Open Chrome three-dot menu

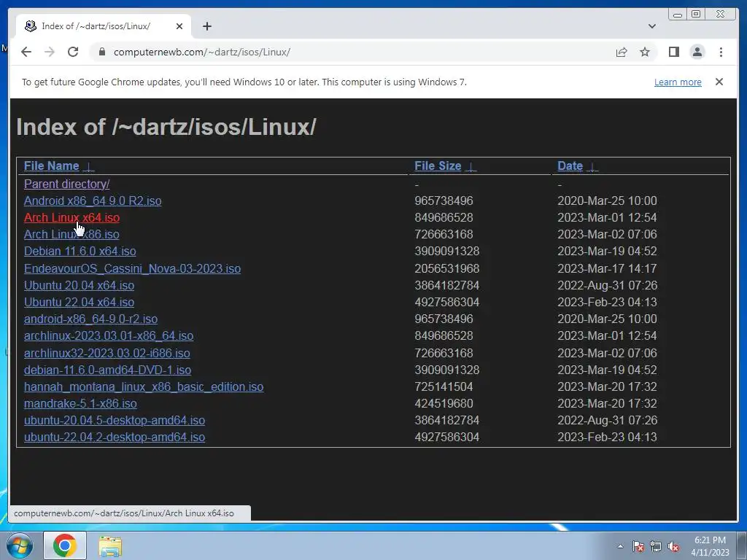pos(721,52)
